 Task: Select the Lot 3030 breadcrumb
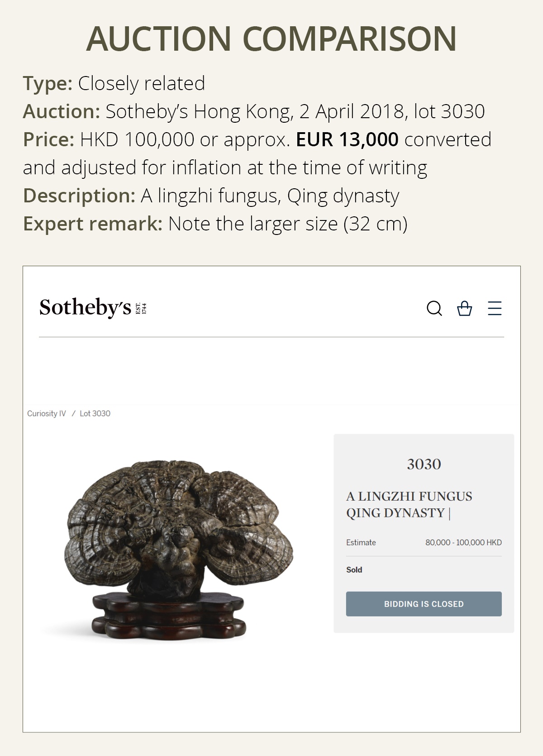pos(95,413)
